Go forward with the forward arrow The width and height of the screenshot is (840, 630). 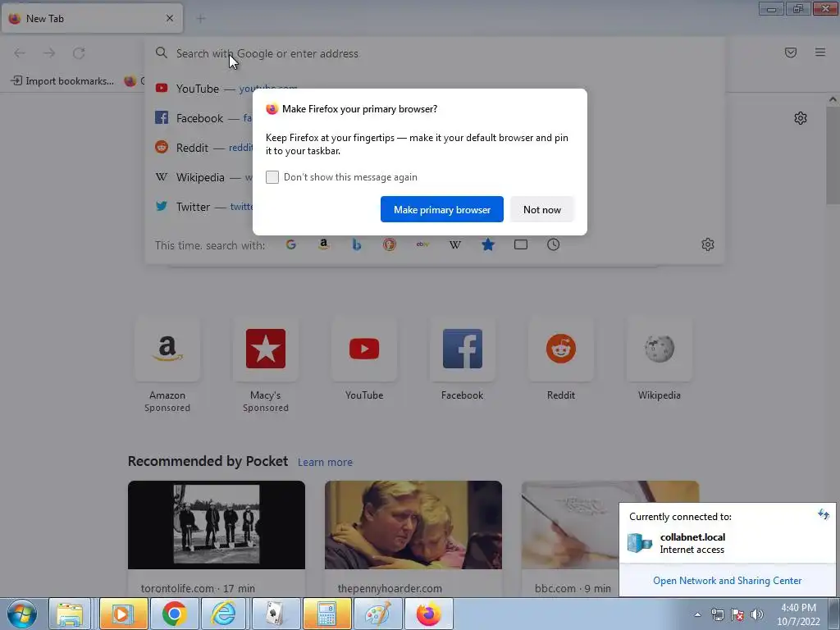pos(49,53)
